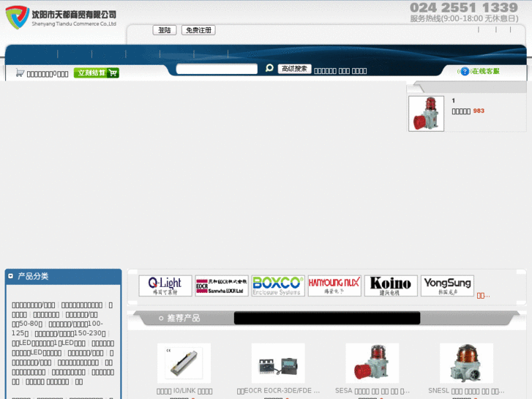Open the Q-Light brand logo
Image resolution: width=532 pixels, height=399 pixels.
pyautogui.click(x=165, y=286)
